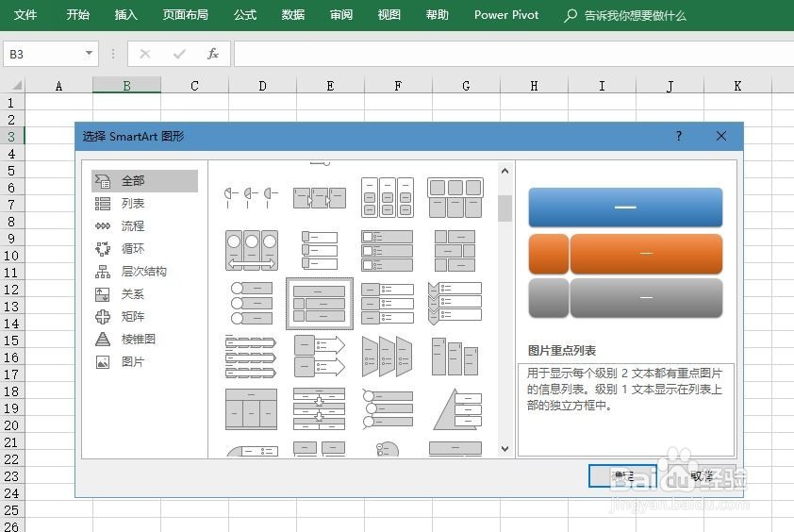Choose the gray labels with white bullet bars layout
Screen dimensions: 794x532
(x=388, y=304)
